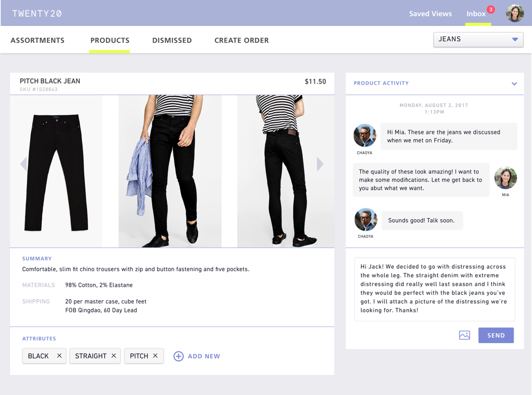Screen dimensions: 532x395
Task: Click the PRODUCT ACTIVITY heading
Action: pos(381,83)
